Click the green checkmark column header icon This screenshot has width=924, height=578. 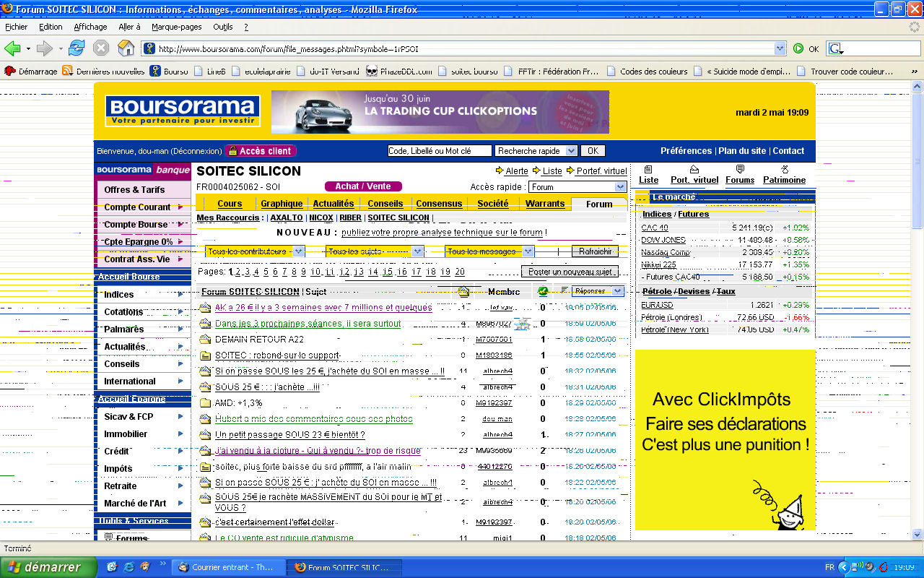[x=543, y=291]
